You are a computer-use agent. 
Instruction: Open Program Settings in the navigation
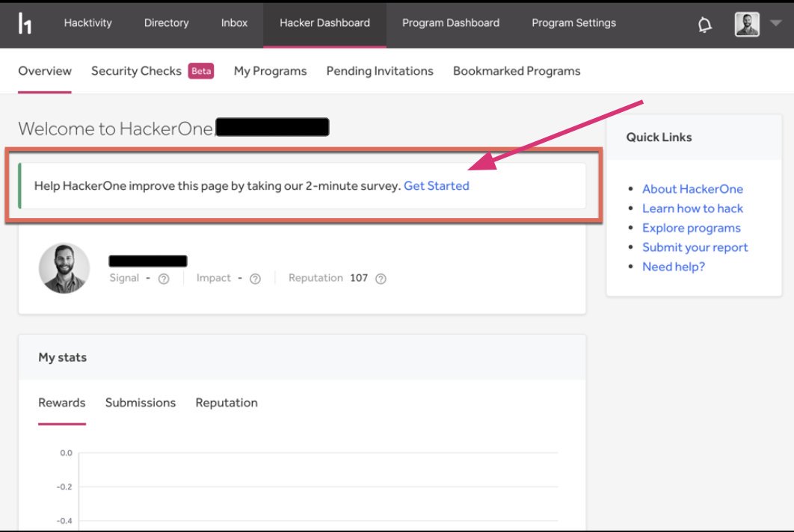[x=573, y=22]
